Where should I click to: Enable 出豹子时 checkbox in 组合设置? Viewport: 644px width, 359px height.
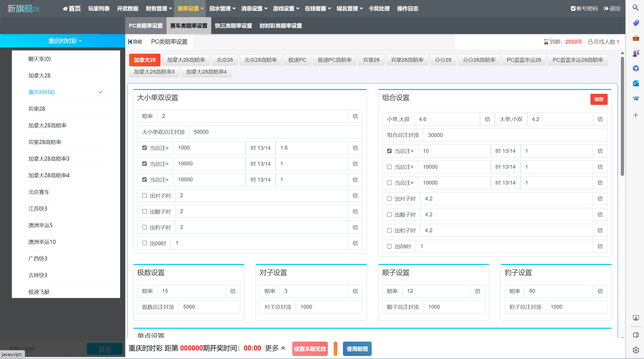coord(389,230)
